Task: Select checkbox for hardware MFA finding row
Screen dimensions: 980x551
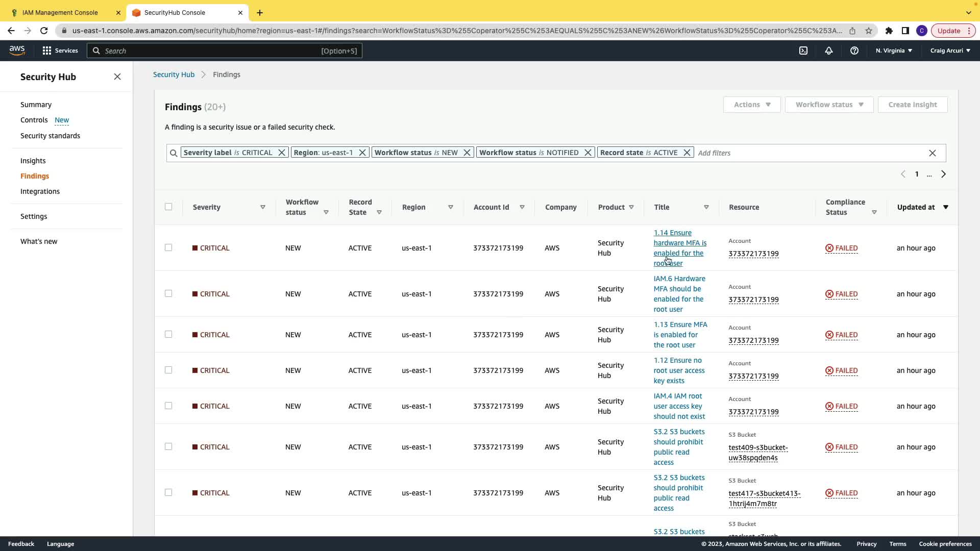Action: pos(168,247)
